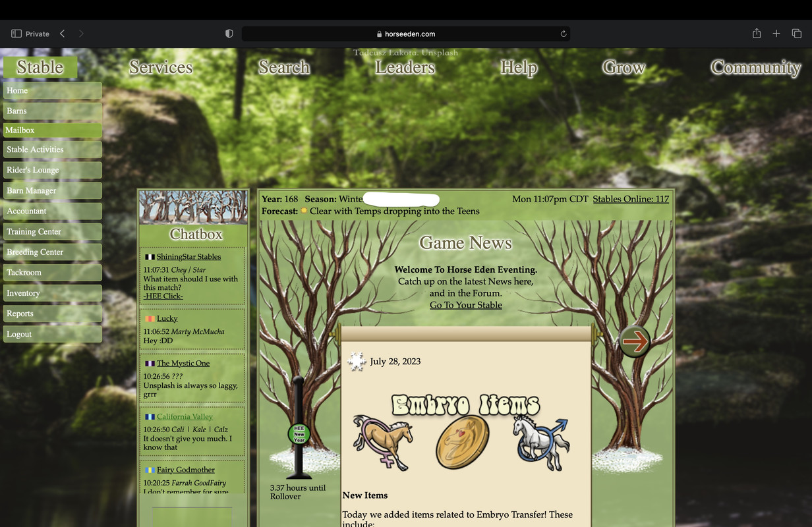This screenshot has height=527, width=812.
Task: Open Inventory in the sidebar
Action: tap(53, 293)
